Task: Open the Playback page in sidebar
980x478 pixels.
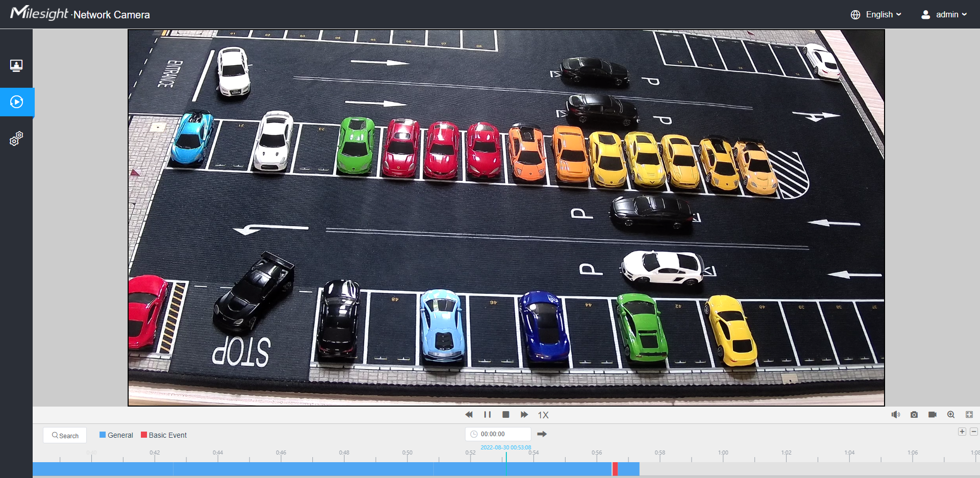Action: [x=16, y=102]
